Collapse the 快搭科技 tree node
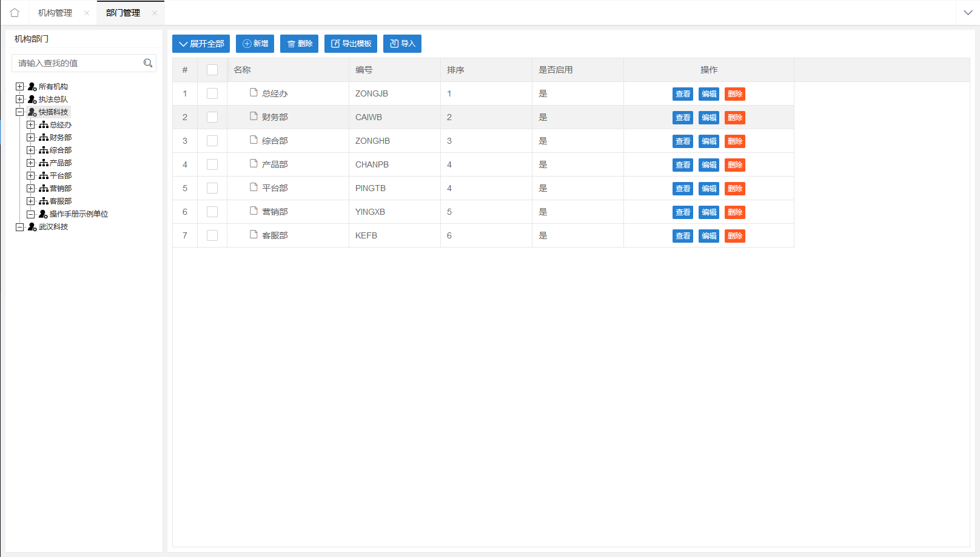 [20, 112]
